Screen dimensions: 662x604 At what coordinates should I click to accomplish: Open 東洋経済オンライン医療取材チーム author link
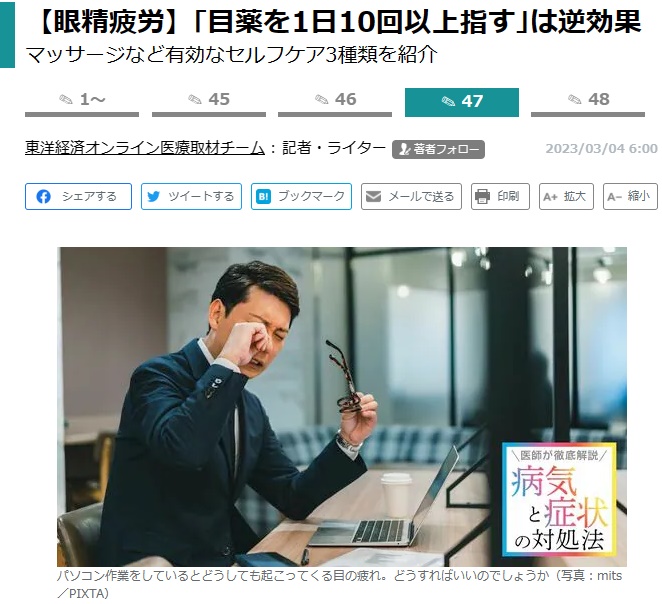click(145, 148)
